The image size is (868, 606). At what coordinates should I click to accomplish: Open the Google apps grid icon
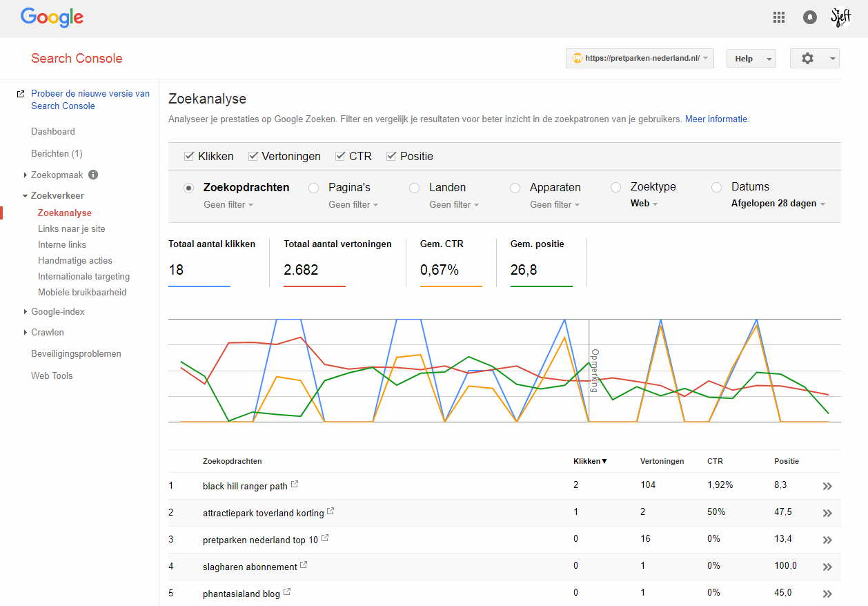coord(779,18)
